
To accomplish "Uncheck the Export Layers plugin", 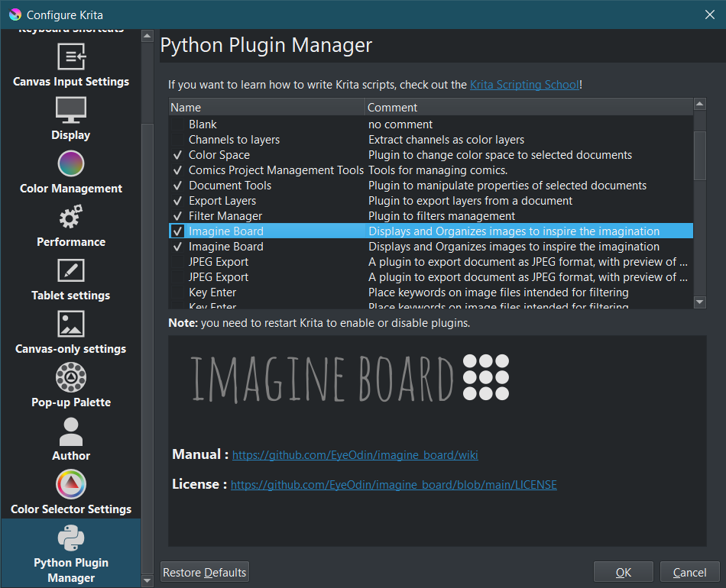I will point(177,201).
